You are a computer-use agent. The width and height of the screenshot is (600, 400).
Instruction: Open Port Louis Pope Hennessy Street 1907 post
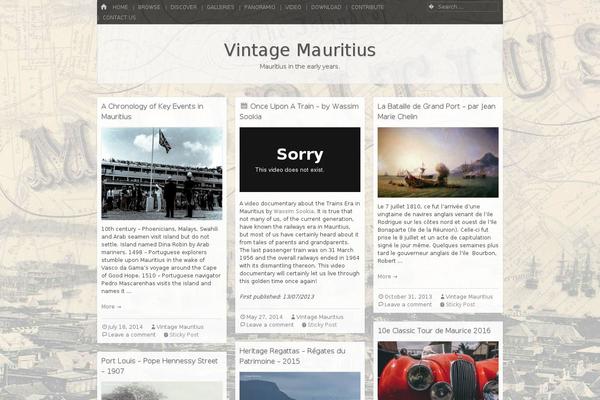click(x=159, y=366)
